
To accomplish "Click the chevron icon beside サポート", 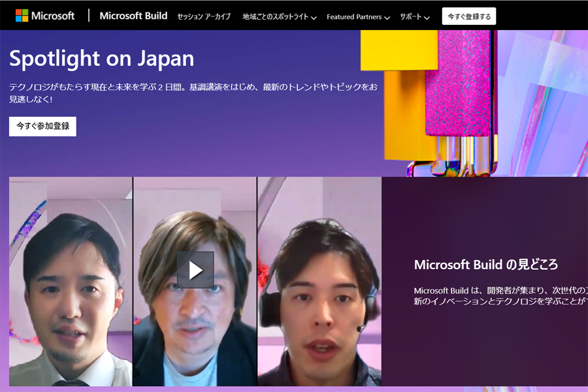I will pos(429,18).
